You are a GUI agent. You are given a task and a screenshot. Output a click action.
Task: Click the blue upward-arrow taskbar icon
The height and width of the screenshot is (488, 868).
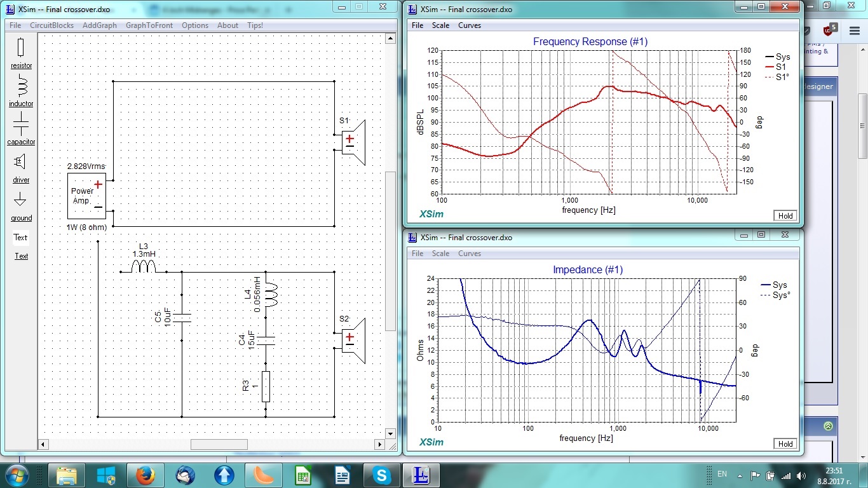(224, 475)
